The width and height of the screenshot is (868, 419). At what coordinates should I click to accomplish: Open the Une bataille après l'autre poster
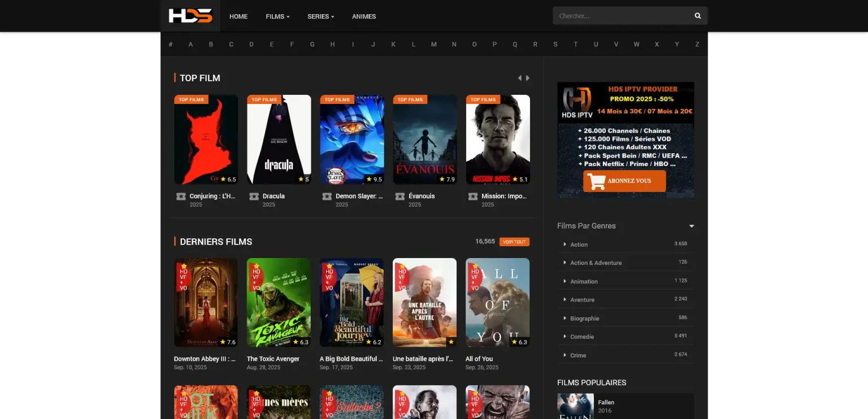click(x=424, y=302)
